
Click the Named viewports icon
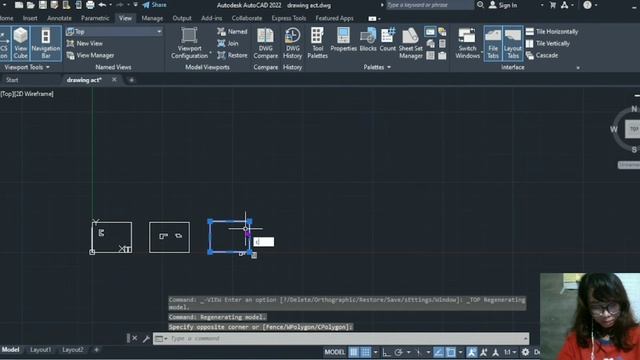[232, 31]
